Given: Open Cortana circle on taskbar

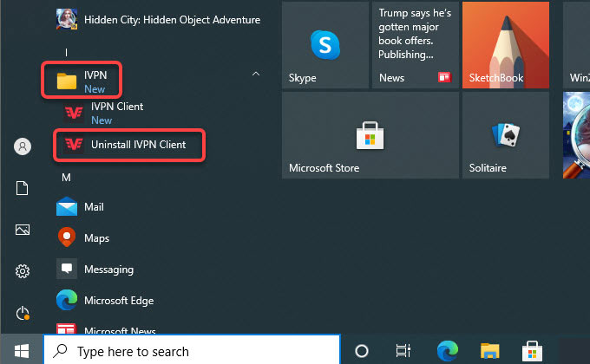Looking at the screenshot, I should click(362, 351).
